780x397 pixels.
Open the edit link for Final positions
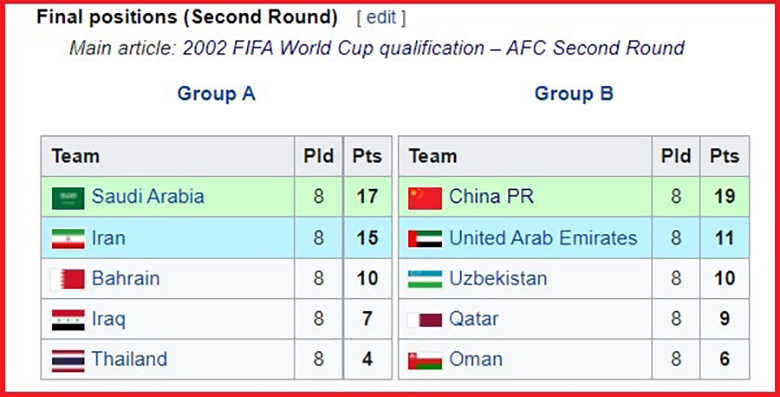[381, 17]
